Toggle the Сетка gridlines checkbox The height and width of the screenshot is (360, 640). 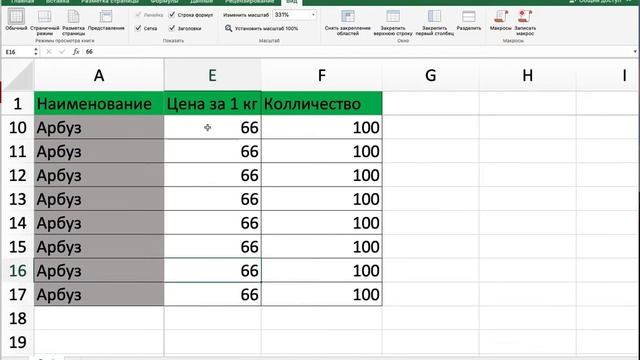[138, 28]
